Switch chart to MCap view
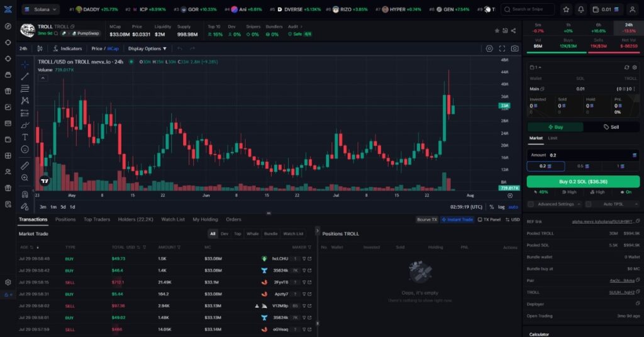Image resolution: width=644 pixels, height=337 pixels. (x=113, y=48)
